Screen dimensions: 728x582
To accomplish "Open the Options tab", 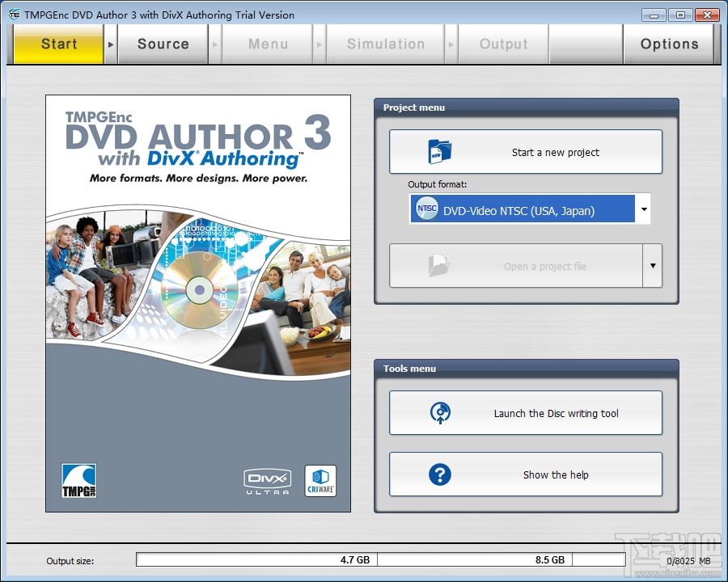I will pyautogui.click(x=669, y=44).
